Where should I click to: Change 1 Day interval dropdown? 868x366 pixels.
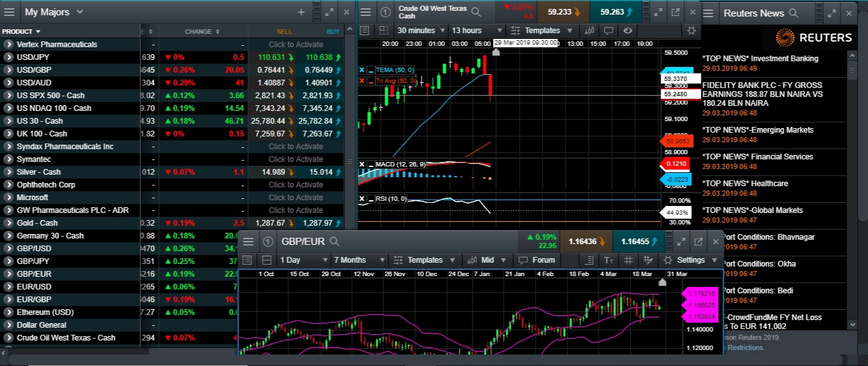pos(305,260)
